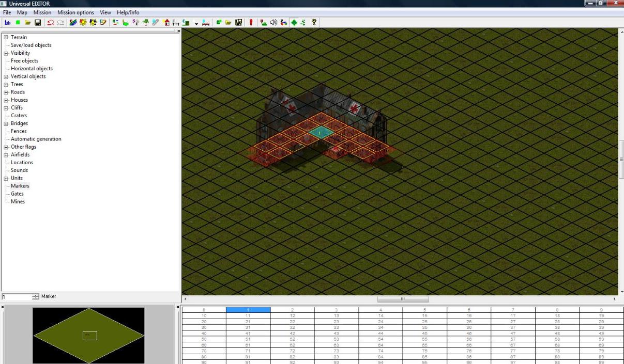
Task: Expand the Visibility tree node
Action: 6,53
